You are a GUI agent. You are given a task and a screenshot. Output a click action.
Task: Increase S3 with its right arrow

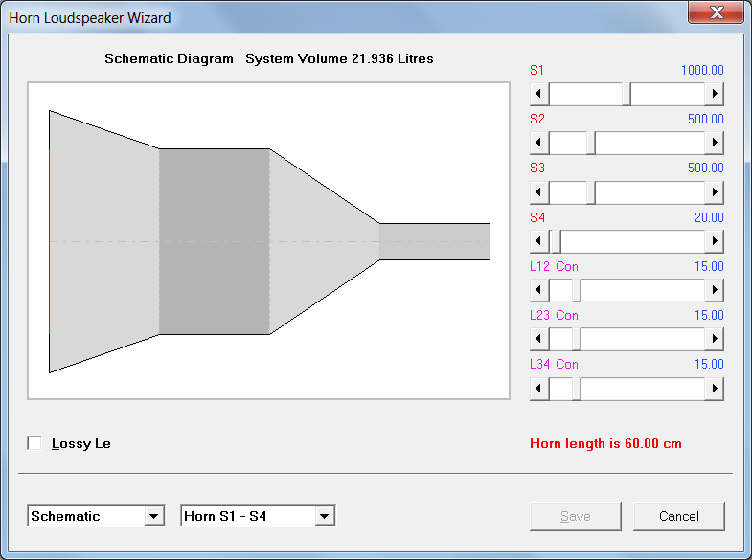click(x=714, y=191)
